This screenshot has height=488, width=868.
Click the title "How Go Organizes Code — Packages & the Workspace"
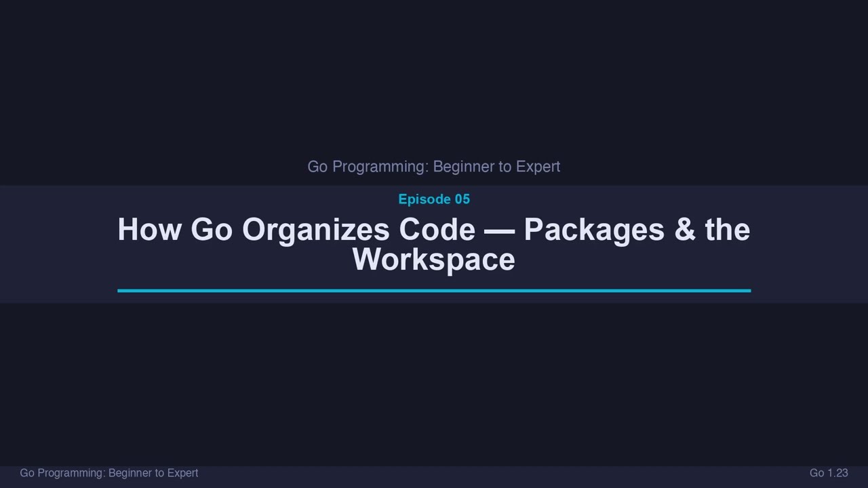(434, 245)
